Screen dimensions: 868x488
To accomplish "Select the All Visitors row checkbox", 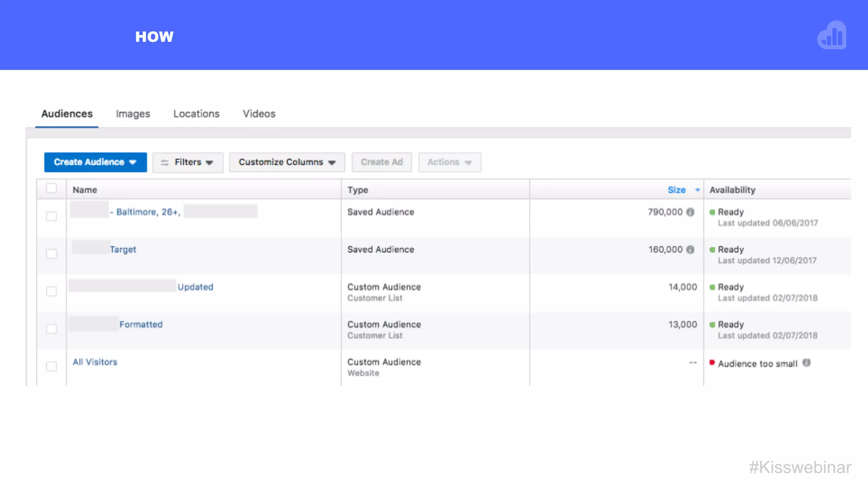I will coord(51,366).
